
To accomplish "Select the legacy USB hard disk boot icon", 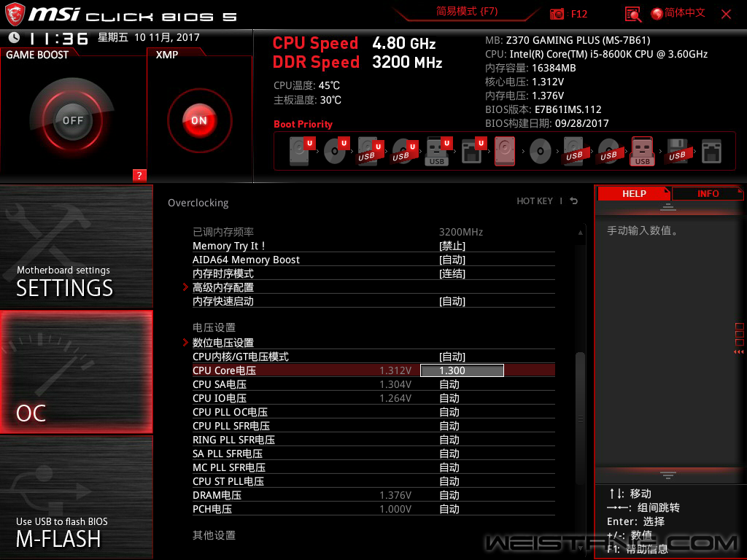I will coord(575,152).
